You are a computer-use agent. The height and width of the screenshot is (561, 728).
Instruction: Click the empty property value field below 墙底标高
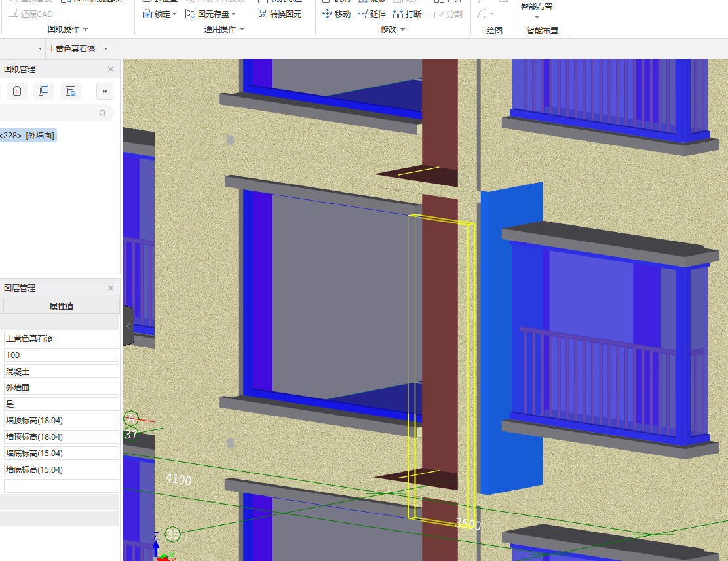coord(62,486)
